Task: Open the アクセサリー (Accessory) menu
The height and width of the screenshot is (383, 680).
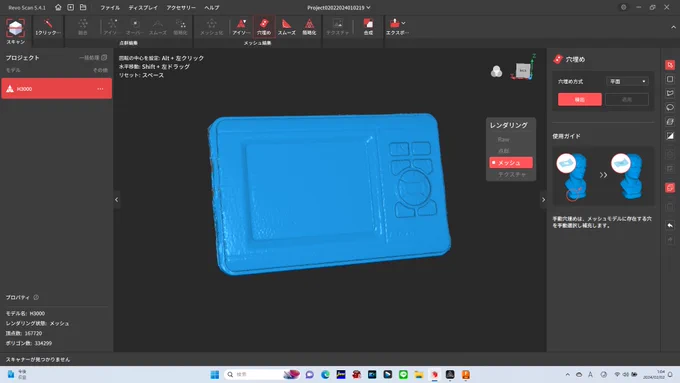Action: click(181, 8)
